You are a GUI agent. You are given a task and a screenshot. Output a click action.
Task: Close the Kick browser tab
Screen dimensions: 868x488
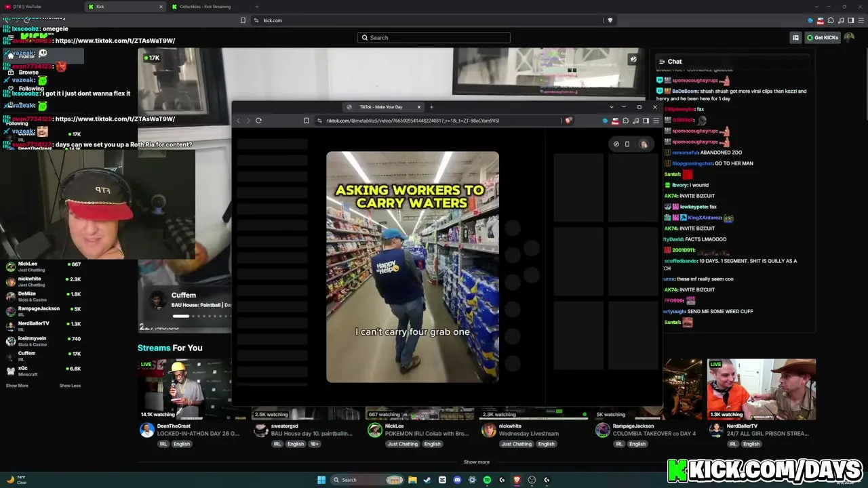click(x=161, y=7)
